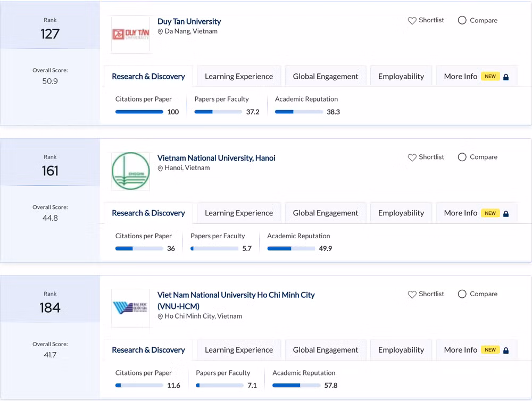Open Viet Nam National University Ho Chi Minh City link
This screenshot has height=401, width=532.
[236, 295]
